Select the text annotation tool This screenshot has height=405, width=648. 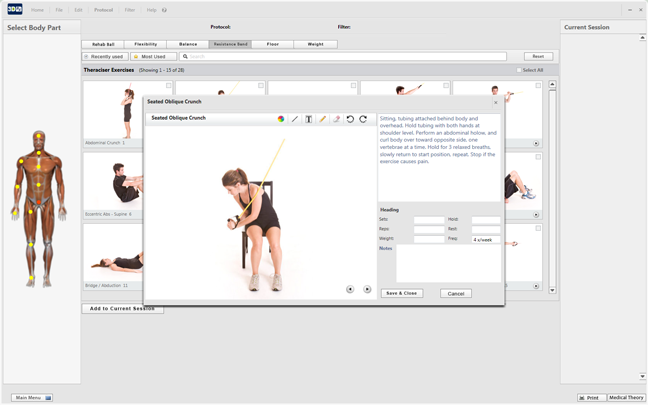[308, 119]
